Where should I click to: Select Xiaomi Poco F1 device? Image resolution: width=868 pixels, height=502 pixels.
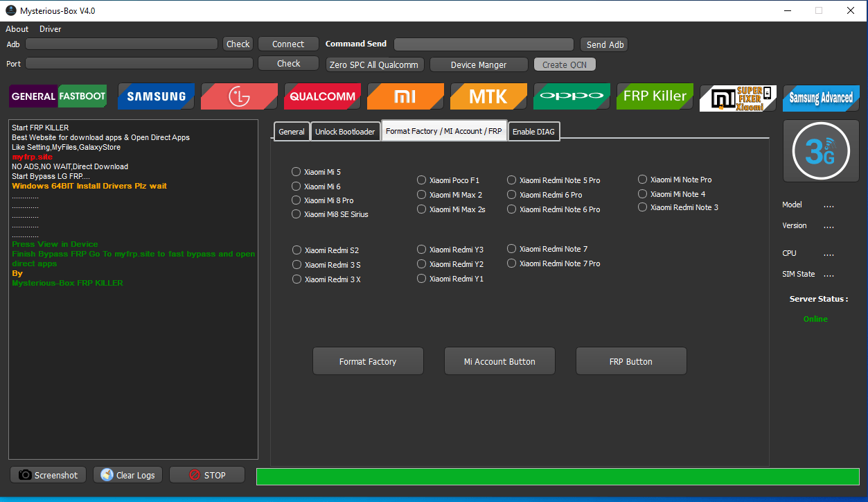pyautogui.click(x=421, y=179)
